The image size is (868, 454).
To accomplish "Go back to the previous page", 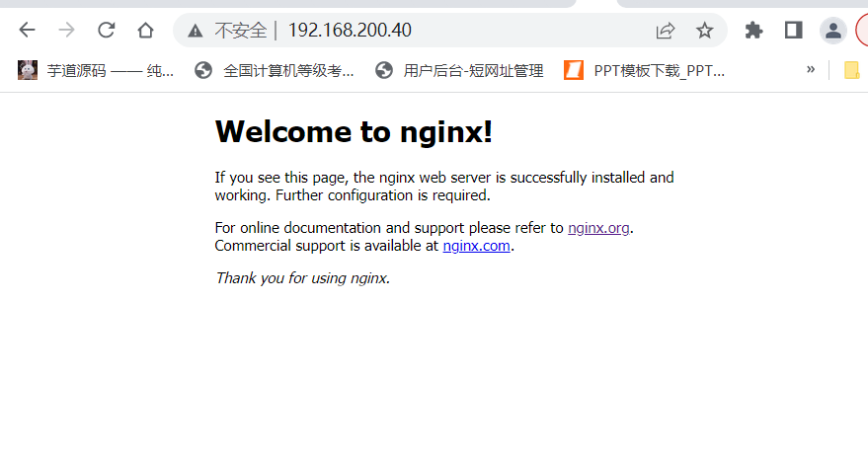I will 27,30.
